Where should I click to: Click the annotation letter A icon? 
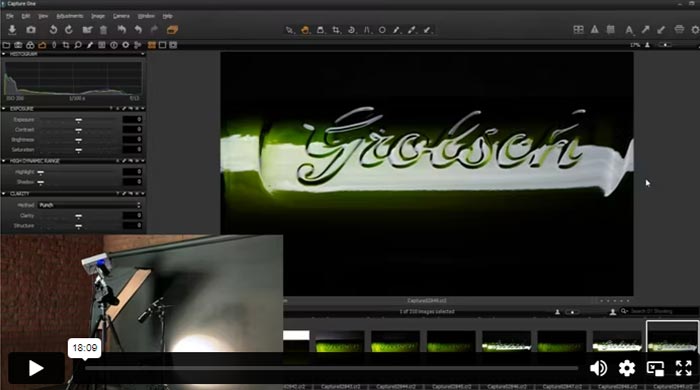[629, 30]
